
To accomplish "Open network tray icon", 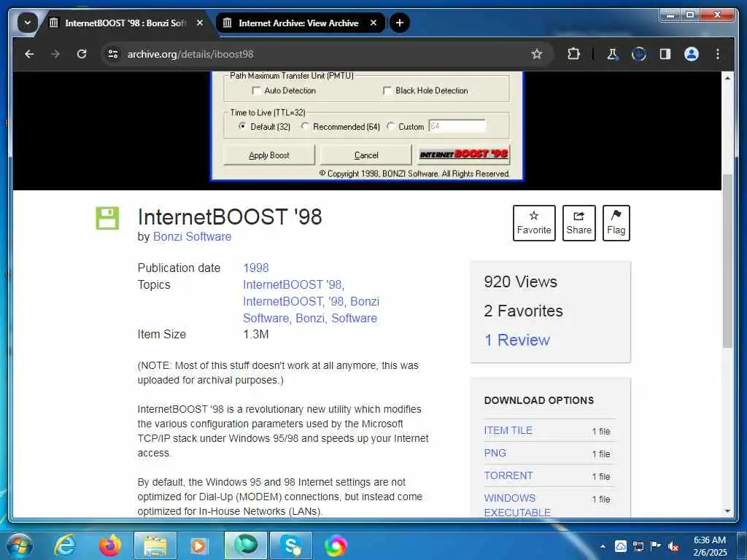I will 638,546.
